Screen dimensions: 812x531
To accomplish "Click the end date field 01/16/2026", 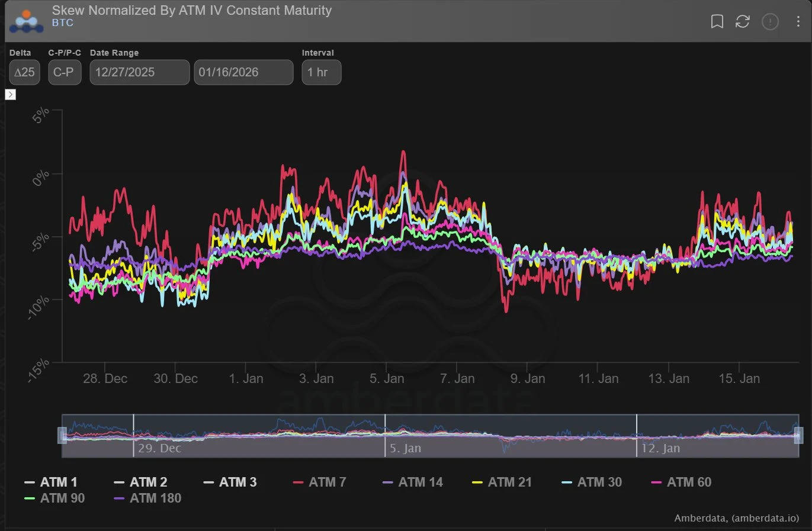I will pyautogui.click(x=243, y=72).
